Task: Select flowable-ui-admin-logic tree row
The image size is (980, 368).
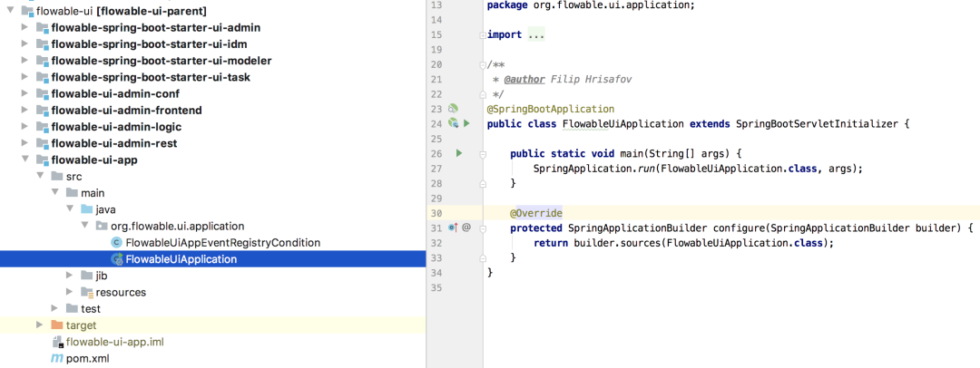Action: pyautogui.click(x=212, y=127)
